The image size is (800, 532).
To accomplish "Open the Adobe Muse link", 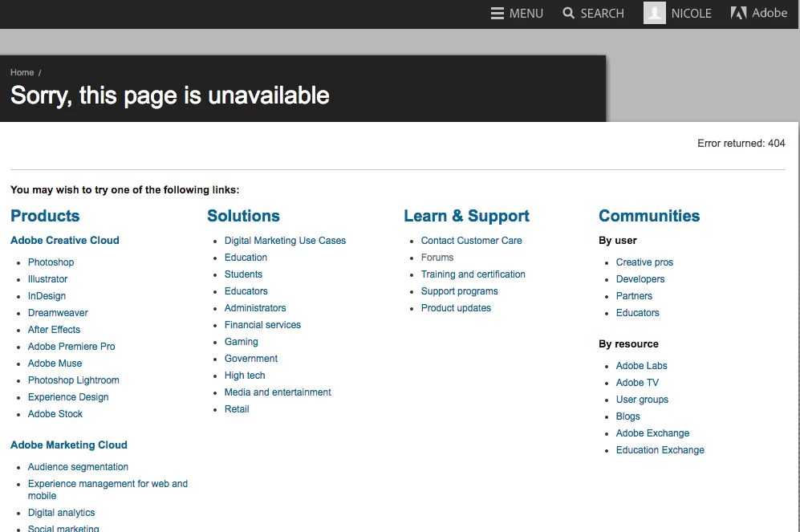I will 55,363.
